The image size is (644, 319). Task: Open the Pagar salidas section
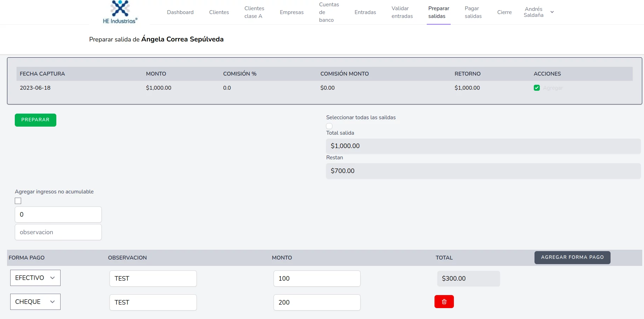(x=473, y=12)
